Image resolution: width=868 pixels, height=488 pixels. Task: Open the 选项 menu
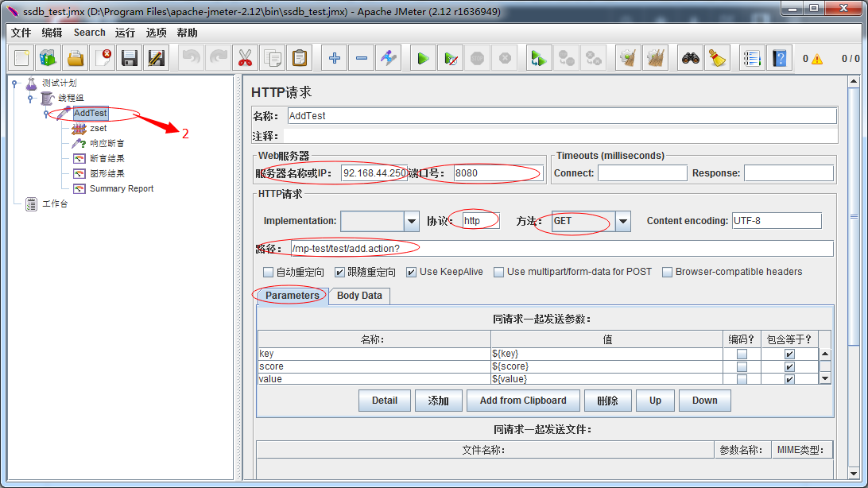156,33
